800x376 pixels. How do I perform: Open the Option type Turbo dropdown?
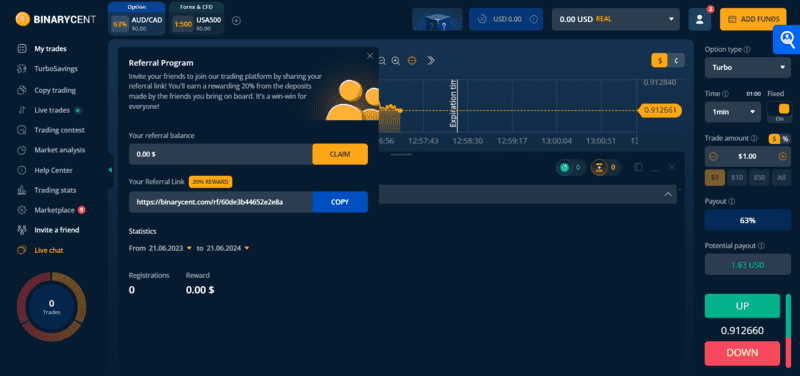pyautogui.click(x=747, y=67)
